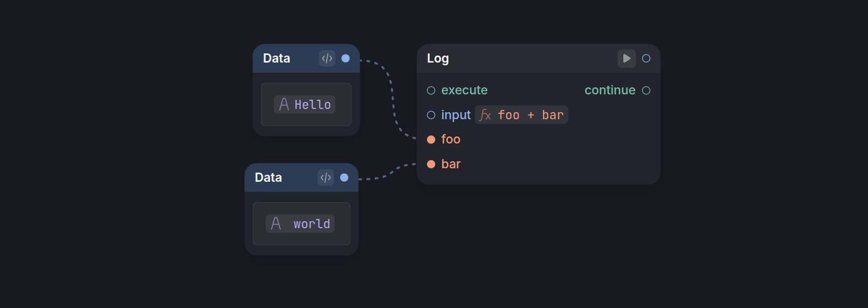Click the world text value field
Viewport: 868px width, 308px height.
pos(300,224)
